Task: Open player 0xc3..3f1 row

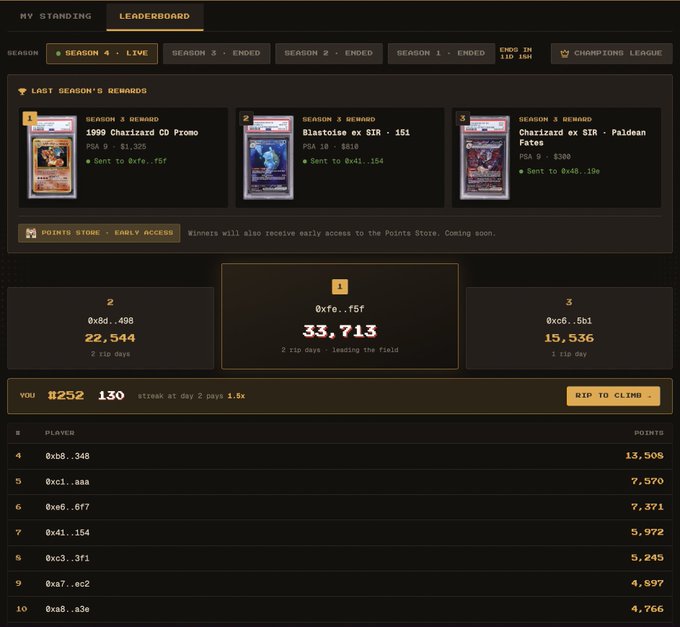Action: click(340, 558)
